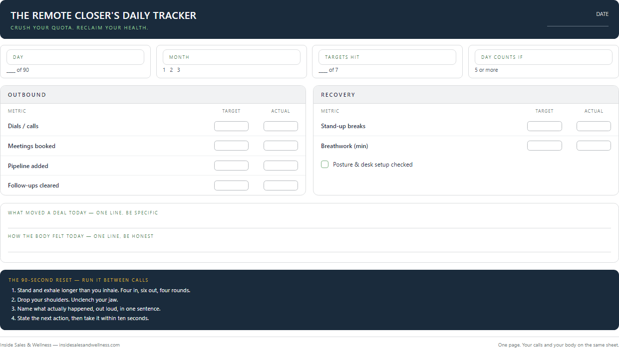
Task: Click the Follow-ups cleared actual box
Action: [281, 185]
